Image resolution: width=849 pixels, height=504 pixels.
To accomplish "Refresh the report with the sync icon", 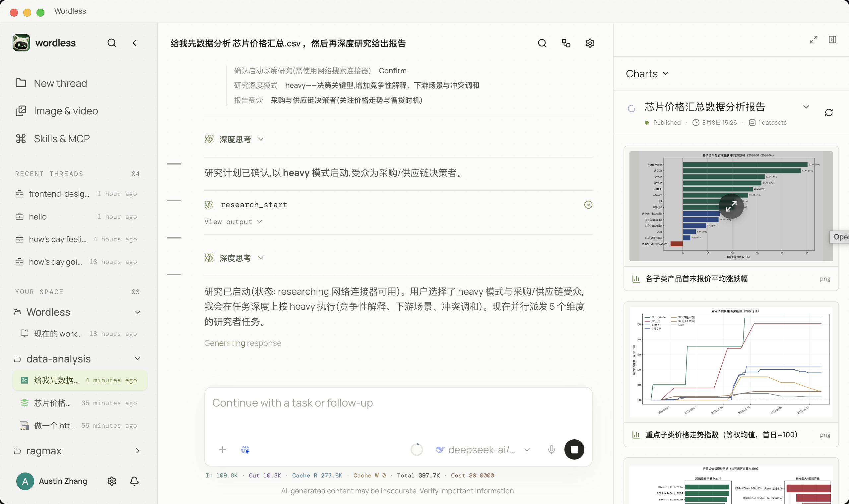I will [x=829, y=112].
